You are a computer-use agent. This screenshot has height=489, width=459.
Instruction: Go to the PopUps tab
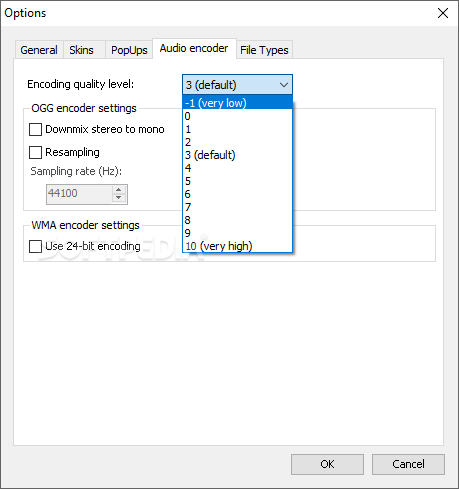point(129,50)
